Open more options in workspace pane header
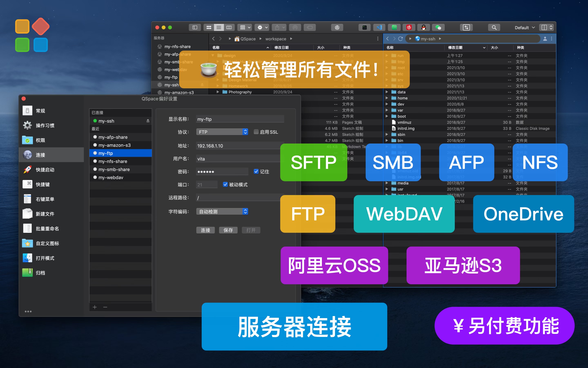Image resolution: width=588 pixels, height=368 pixels. pyautogui.click(x=378, y=39)
